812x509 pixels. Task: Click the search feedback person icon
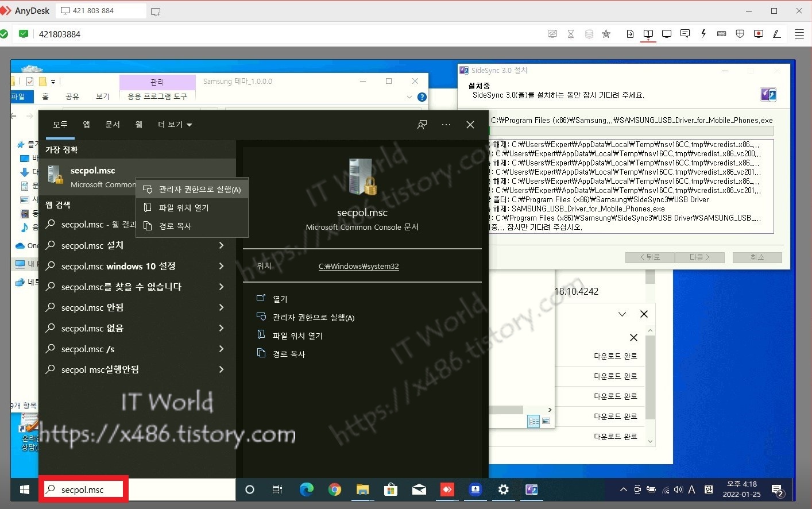pyautogui.click(x=422, y=125)
